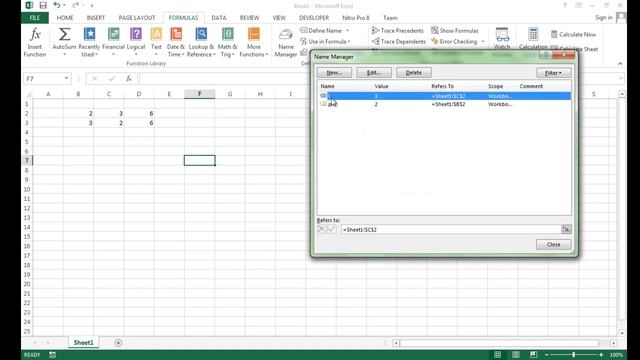
Task: Toggle Show Formulas
Action: tap(455, 31)
